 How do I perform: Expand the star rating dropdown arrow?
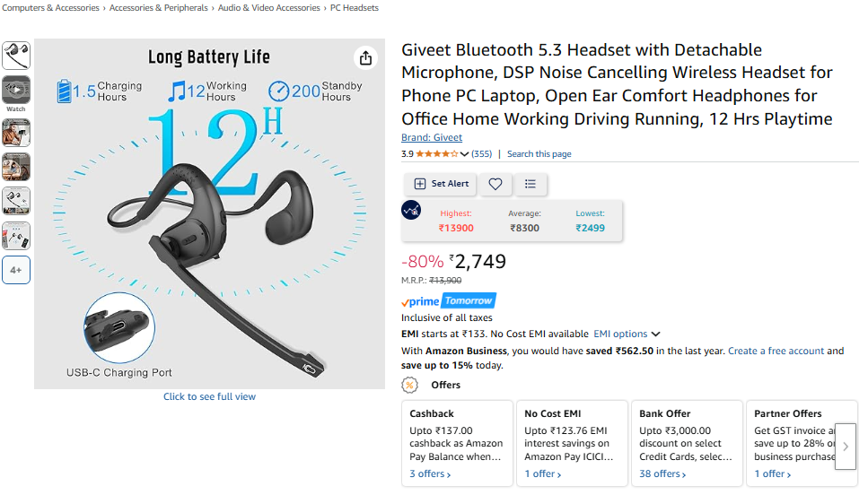(x=464, y=154)
